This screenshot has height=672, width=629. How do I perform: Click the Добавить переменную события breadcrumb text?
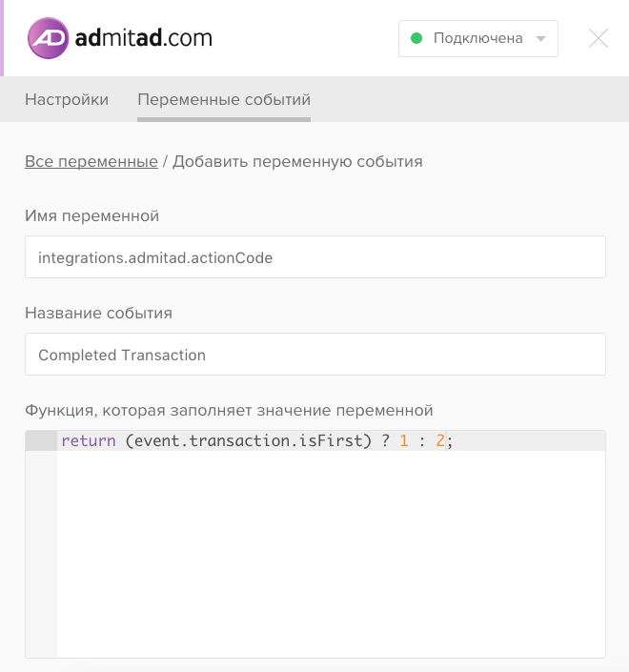pos(297,162)
